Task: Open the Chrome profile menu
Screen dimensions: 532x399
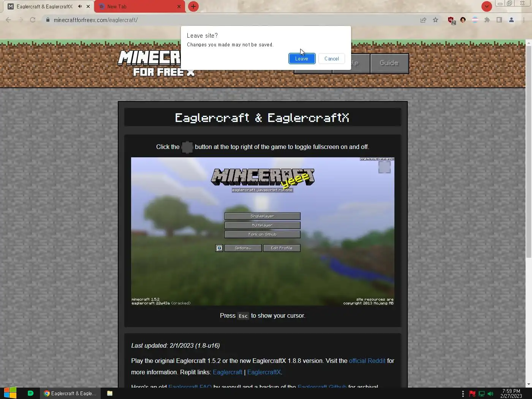Action: pyautogui.click(x=511, y=20)
